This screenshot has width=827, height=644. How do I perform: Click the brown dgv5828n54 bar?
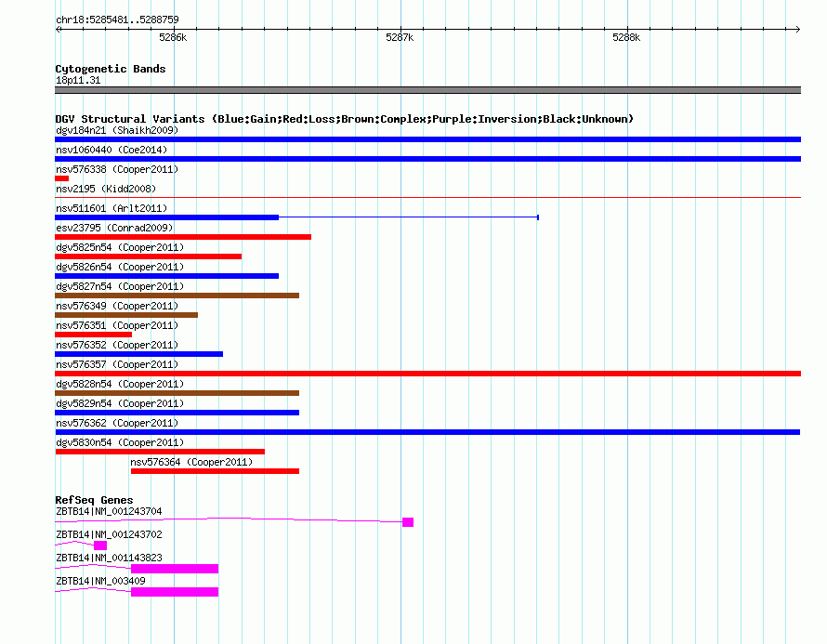click(177, 393)
